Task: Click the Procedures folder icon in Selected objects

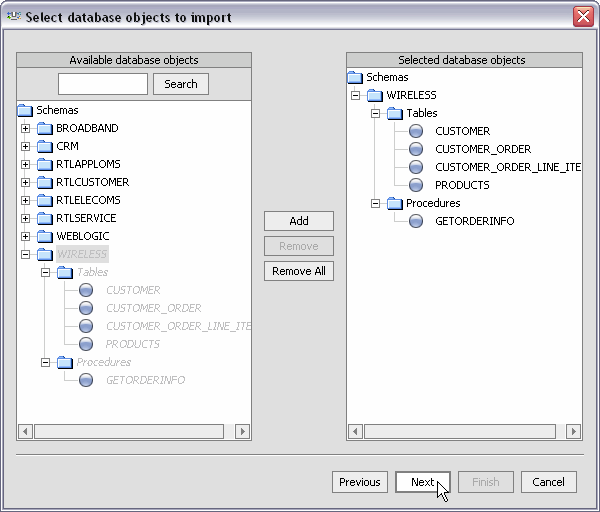Action: 395,203
